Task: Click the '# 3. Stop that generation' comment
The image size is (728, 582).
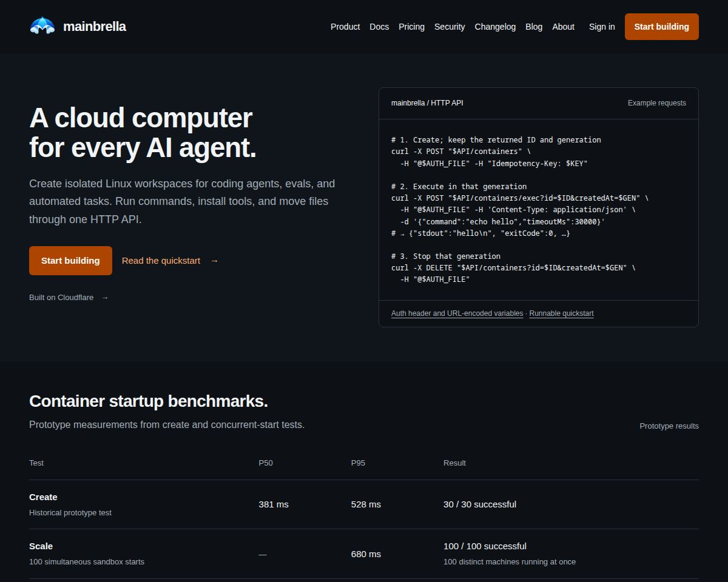Action: 446,256
